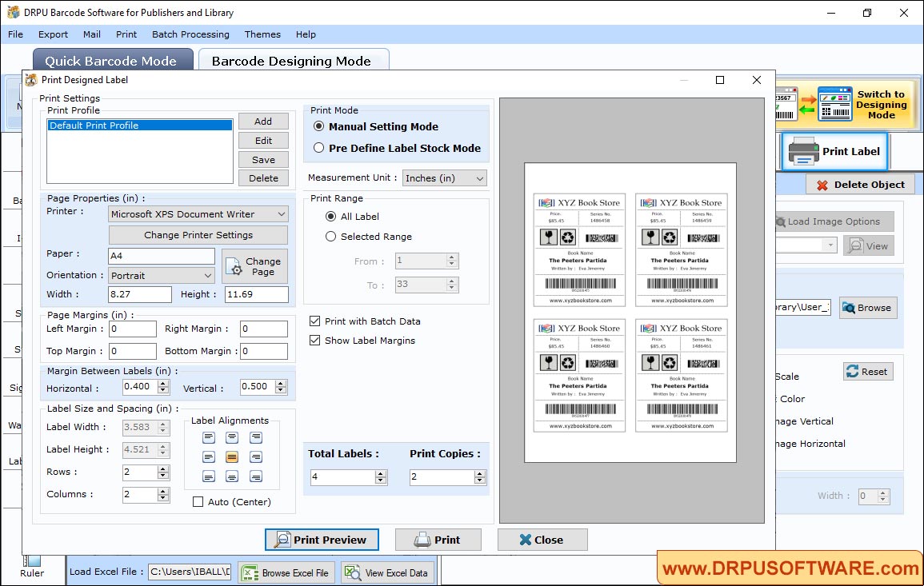Screen dimensions: 924x586
Task: Click the Save profile button
Action: coord(263,160)
